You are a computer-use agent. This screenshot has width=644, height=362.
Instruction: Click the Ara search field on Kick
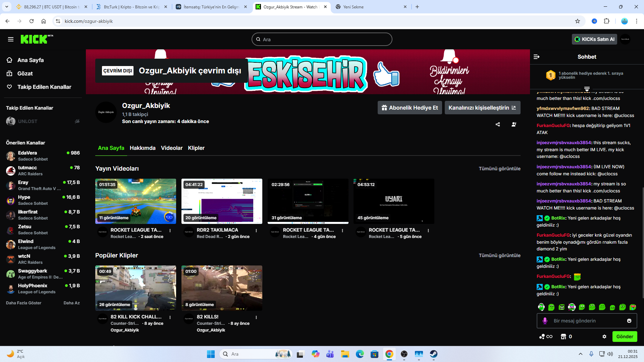pos(322,39)
